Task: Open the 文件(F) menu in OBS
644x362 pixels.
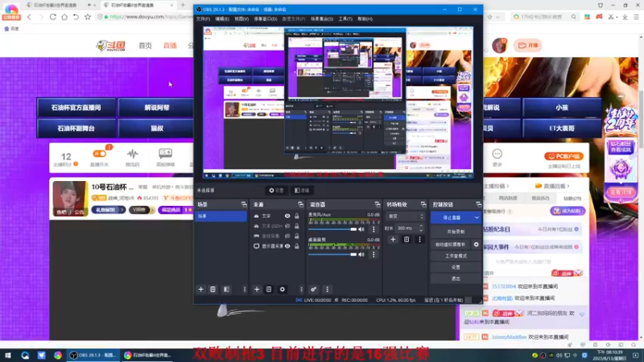Action: click(x=203, y=19)
